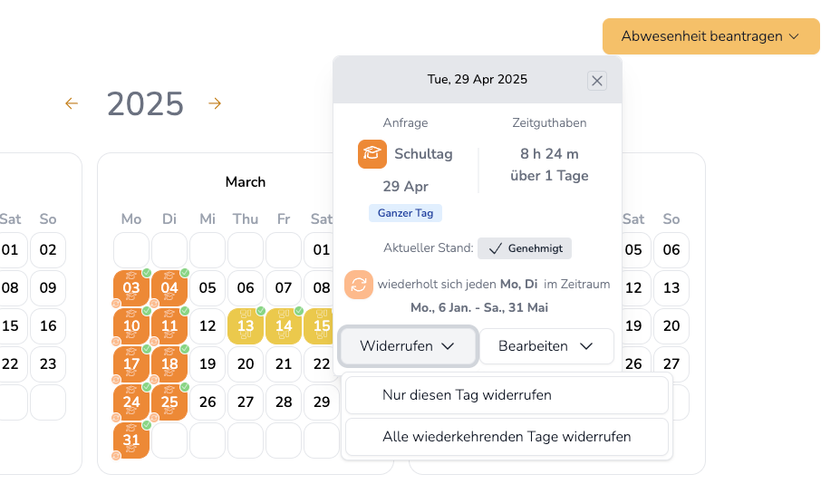The height and width of the screenshot is (485, 840).
Task: Expand the Bearbeiten dropdown button
Action: (x=546, y=346)
